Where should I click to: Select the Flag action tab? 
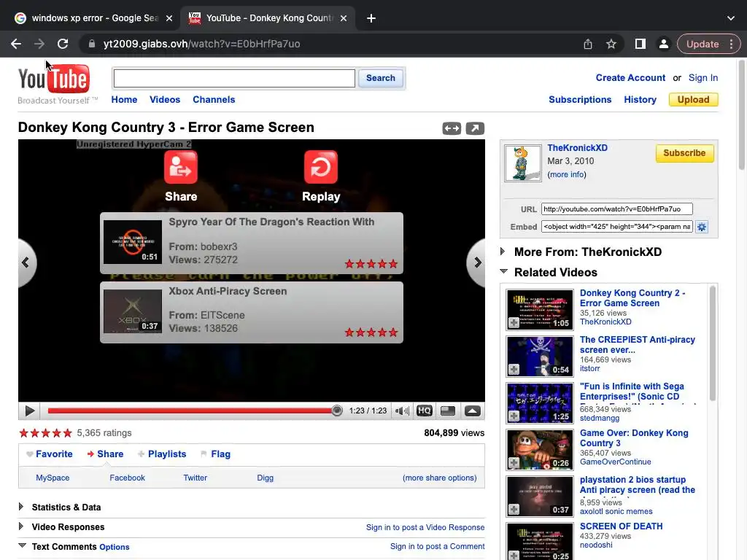216,454
